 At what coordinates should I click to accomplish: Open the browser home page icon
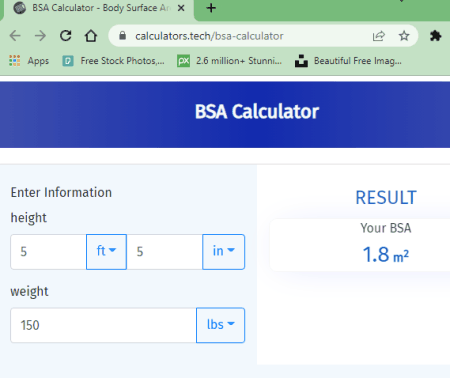[91, 36]
